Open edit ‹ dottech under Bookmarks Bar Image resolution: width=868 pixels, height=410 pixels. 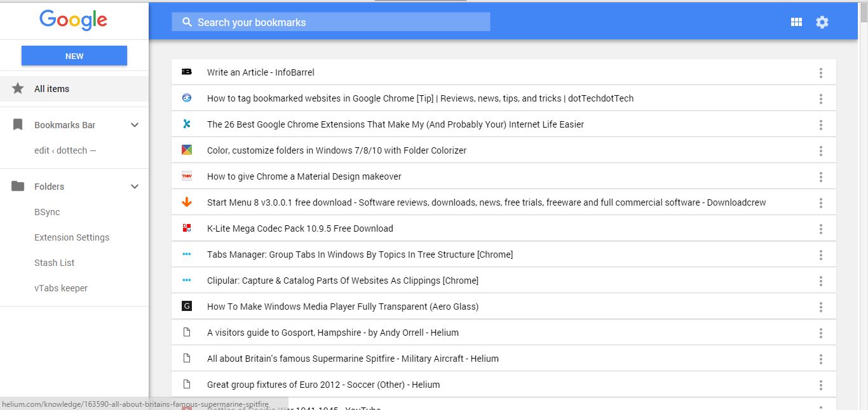(65, 150)
